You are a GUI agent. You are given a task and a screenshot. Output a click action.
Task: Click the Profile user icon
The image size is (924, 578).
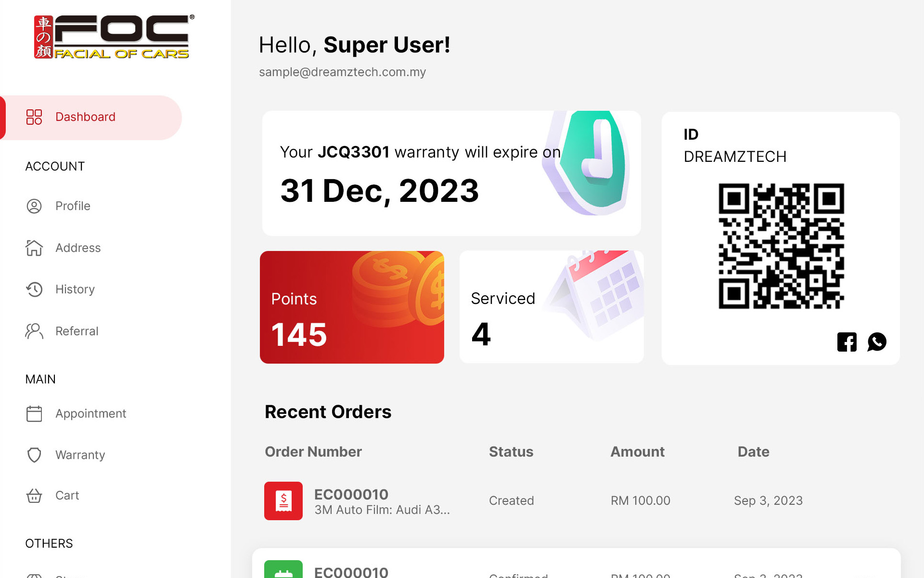[34, 206]
